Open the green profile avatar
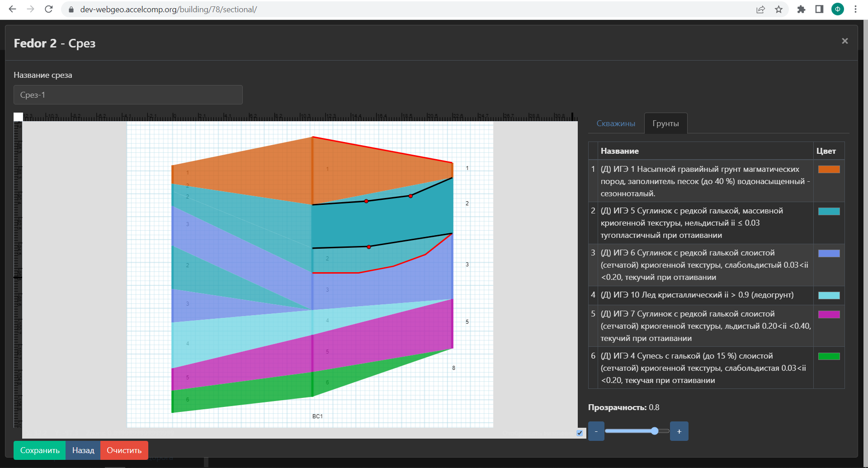 837,9
